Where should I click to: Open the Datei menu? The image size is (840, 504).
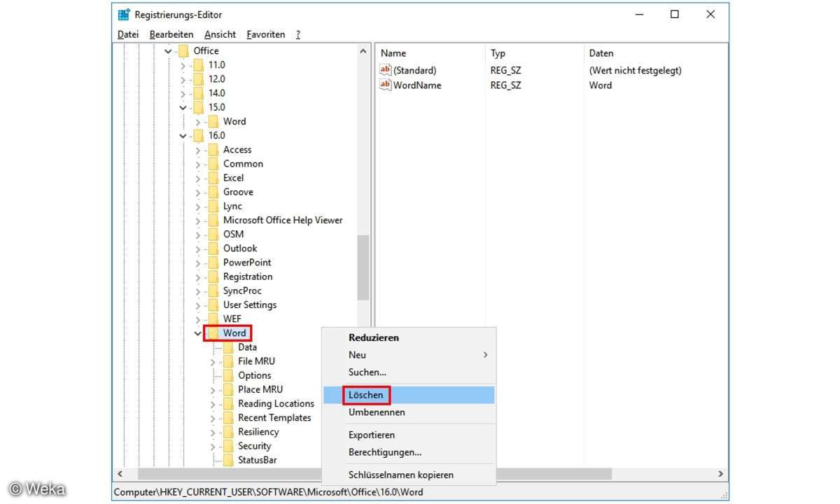(128, 34)
